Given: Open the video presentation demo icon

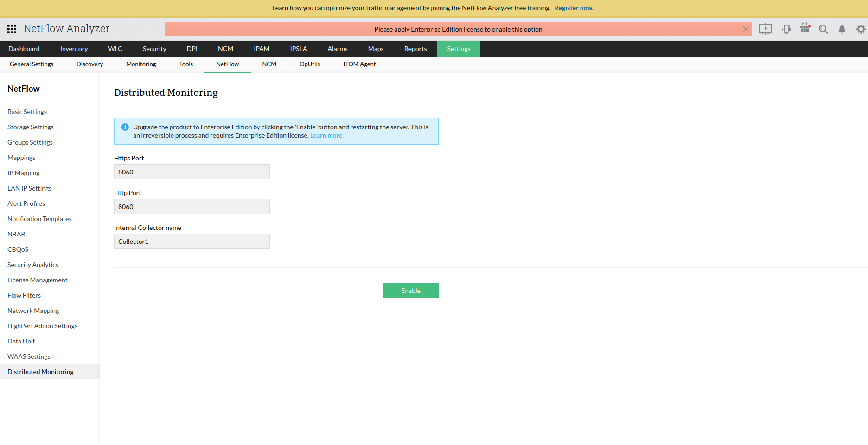Looking at the screenshot, I should (x=766, y=29).
